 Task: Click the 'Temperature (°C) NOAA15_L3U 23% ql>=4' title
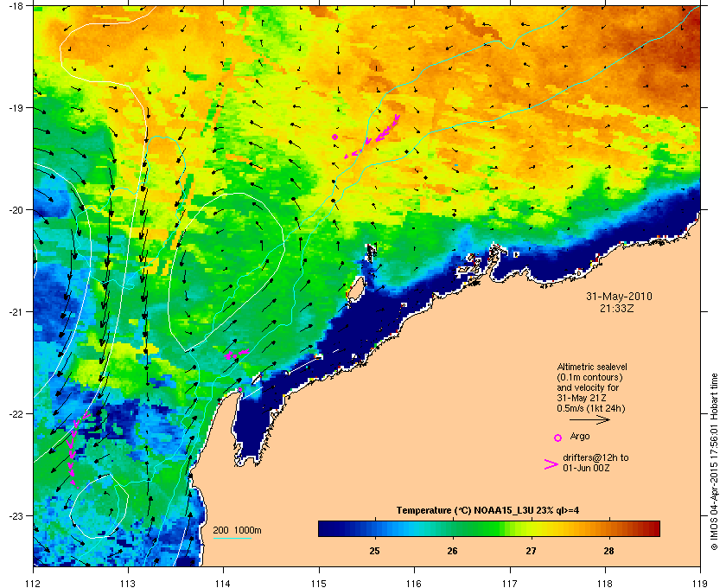(487, 511)
